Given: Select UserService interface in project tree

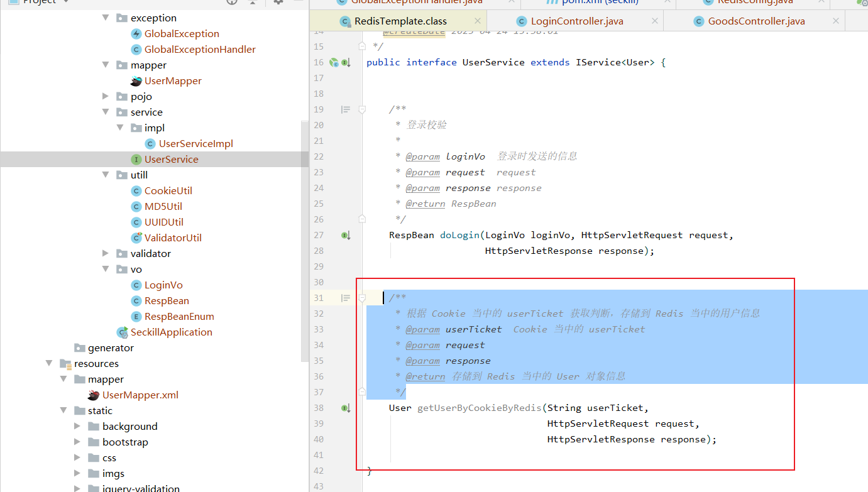Looking at the screenshot, I should pos(171,159).
